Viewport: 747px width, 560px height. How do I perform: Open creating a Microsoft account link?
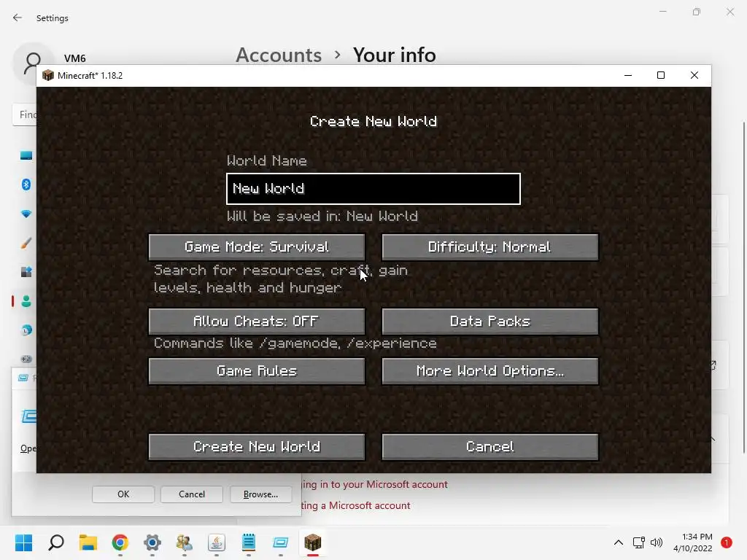(x=355, y=505)
